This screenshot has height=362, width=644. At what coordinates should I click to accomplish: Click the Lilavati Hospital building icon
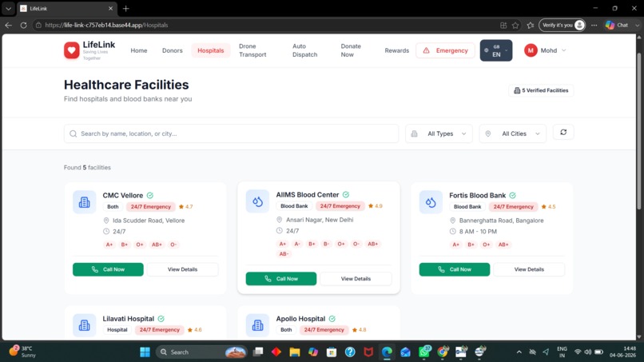[84, 325]
